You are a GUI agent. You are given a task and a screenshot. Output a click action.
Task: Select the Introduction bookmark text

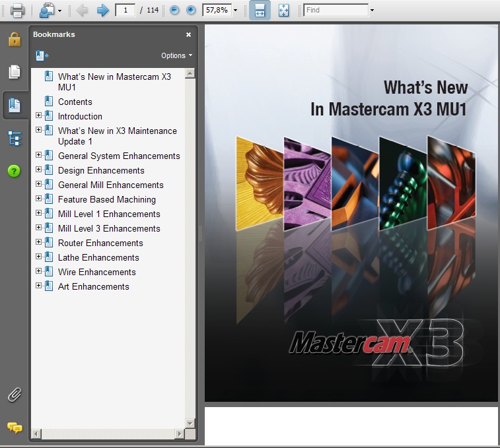point(80,117)
